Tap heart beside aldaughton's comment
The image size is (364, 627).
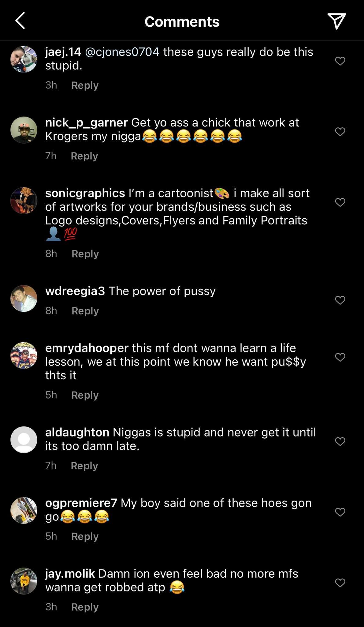340,441
